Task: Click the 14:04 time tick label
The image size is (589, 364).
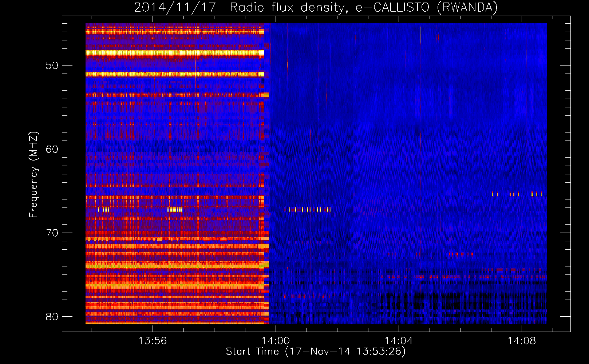Action: [x=399, y=341]
